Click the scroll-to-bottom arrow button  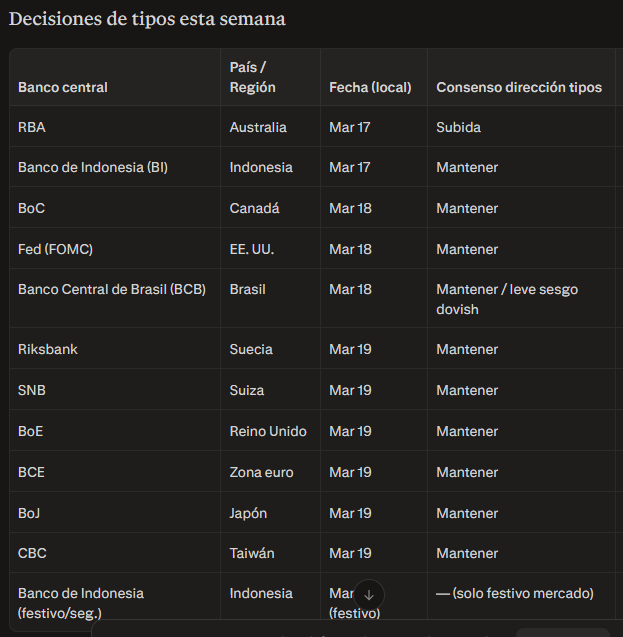tap(368, 595)
